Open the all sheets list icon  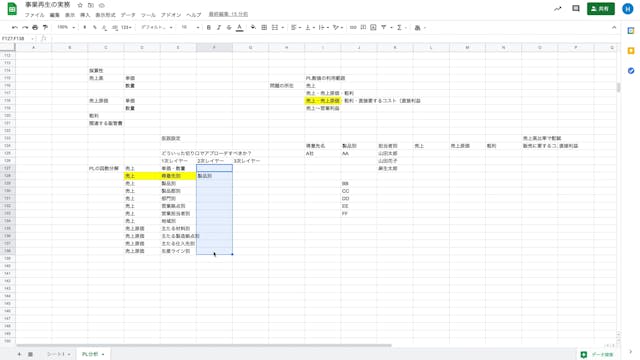[x=30, y=354]
